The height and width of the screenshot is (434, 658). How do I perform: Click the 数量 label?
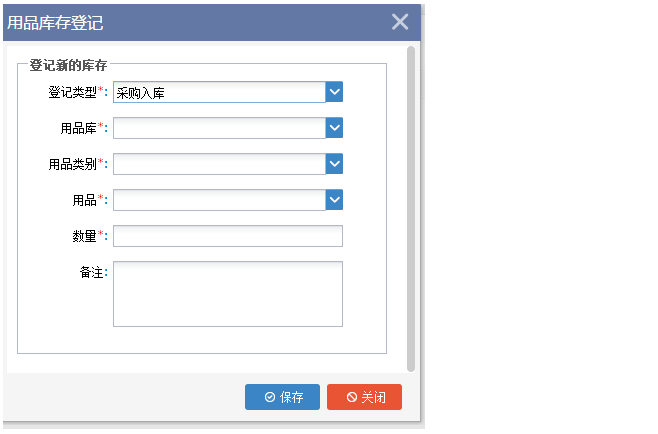[x=90, y=236]
